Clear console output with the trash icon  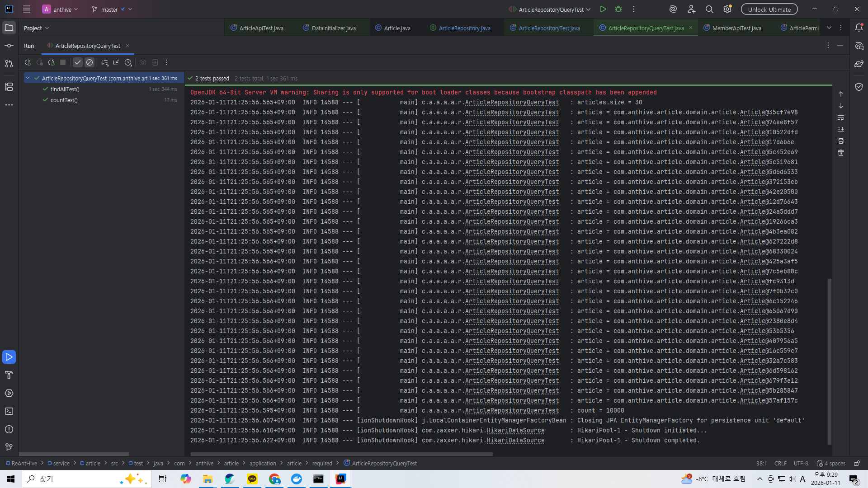(x=841, y=153)
